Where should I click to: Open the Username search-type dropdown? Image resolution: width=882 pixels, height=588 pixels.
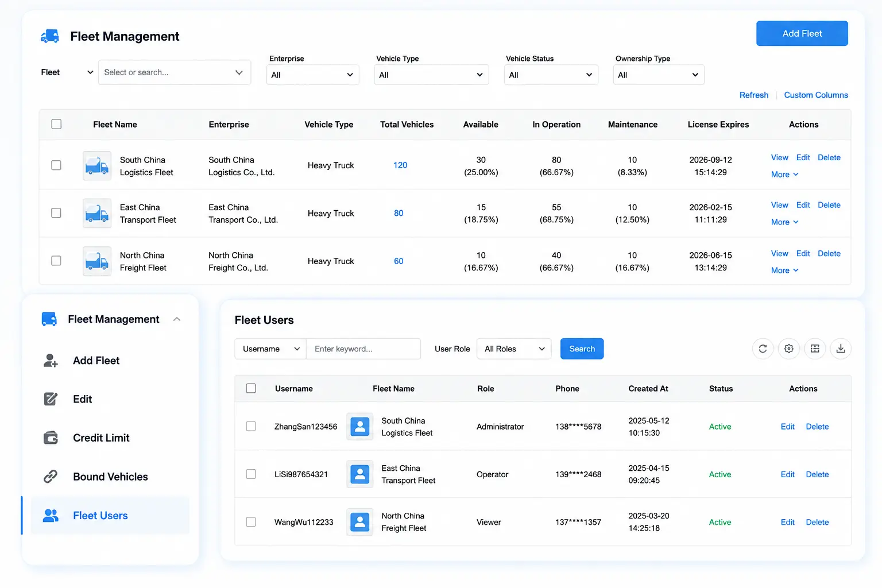270,349
